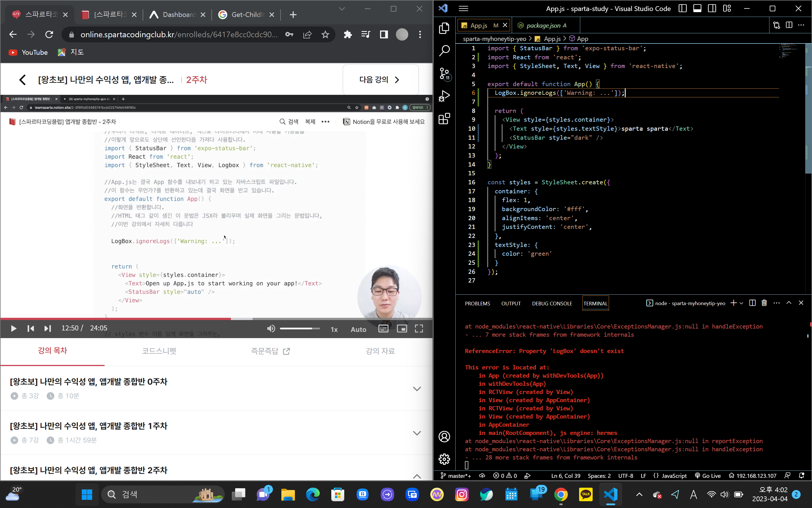Open KakaoTalk from the Windows taskbar
The height and width of the screenshot is (508, 812).
[586, 494]
